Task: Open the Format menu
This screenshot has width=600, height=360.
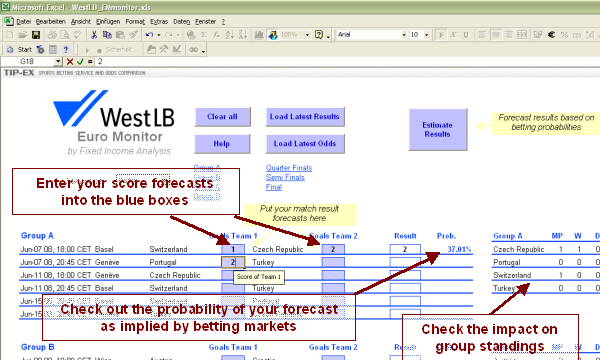Action: click(135, 22)
